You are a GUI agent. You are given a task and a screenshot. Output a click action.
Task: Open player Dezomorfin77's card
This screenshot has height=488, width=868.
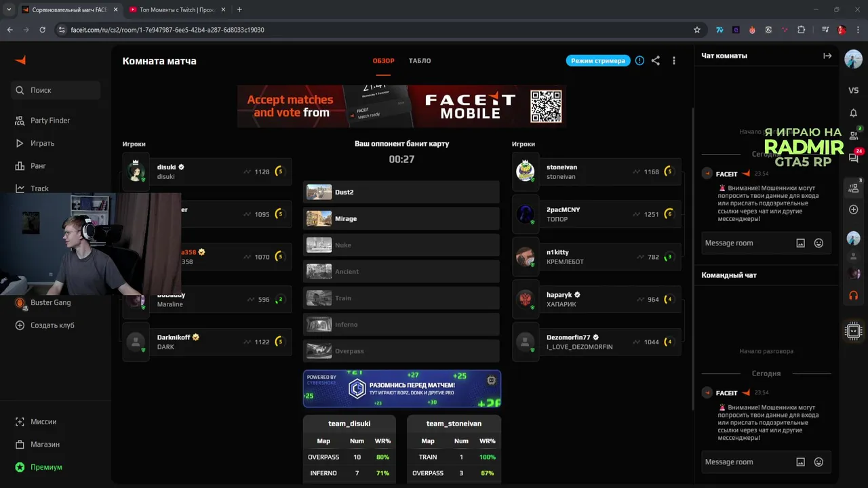(x=597, y=342)
